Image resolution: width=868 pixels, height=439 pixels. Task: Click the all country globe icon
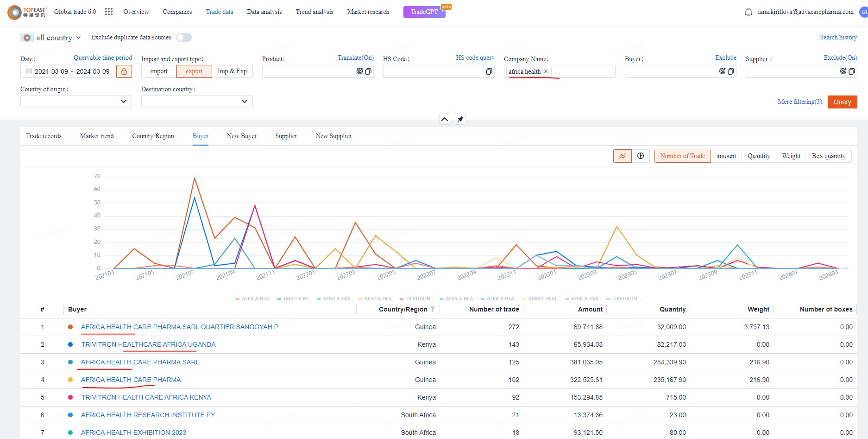(27, 38)
